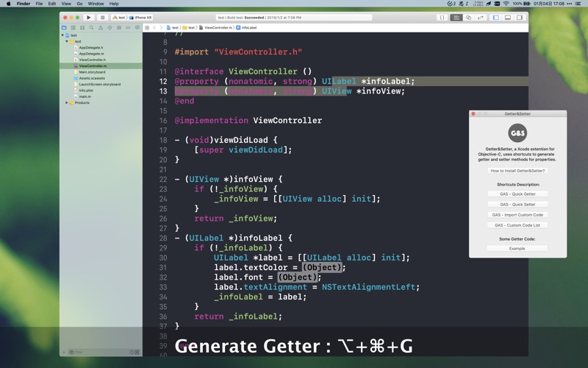This screenshot has width=588, height=368.
Task: Open the Edit menu
Action: click(52, 4)
